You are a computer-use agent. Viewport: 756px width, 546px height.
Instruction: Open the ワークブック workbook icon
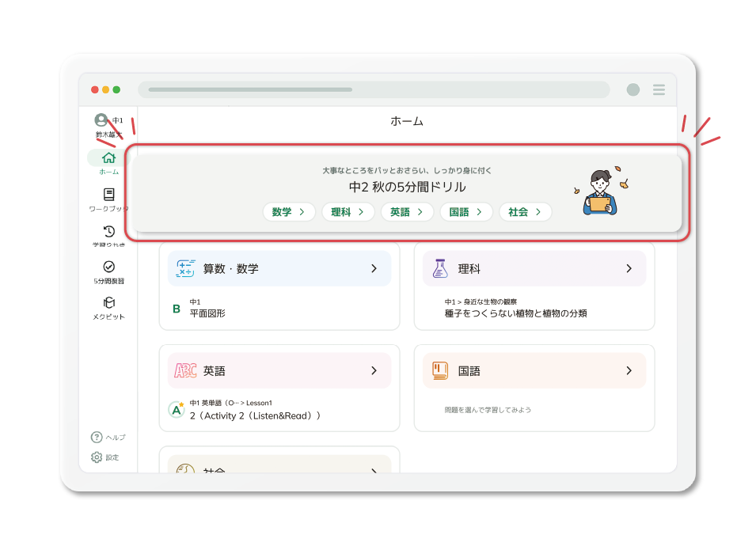coord(108,195)
